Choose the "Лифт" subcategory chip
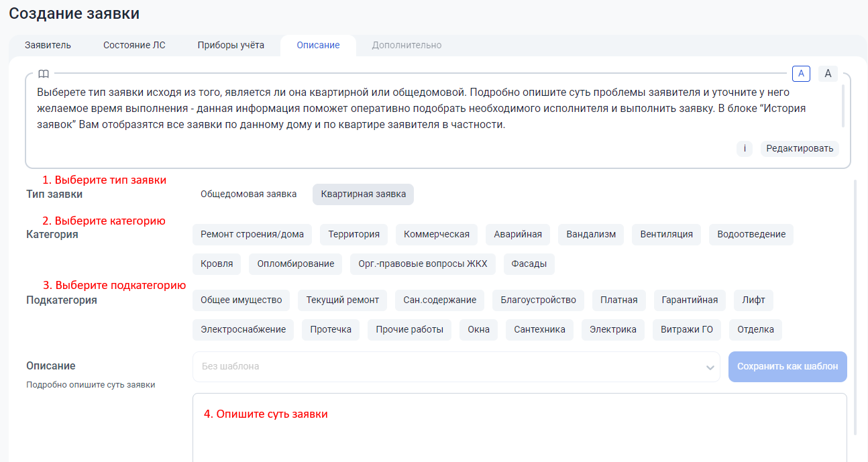The width and height of the screenshot is (868, 462). pyautogui.click(x=753, y=300)
